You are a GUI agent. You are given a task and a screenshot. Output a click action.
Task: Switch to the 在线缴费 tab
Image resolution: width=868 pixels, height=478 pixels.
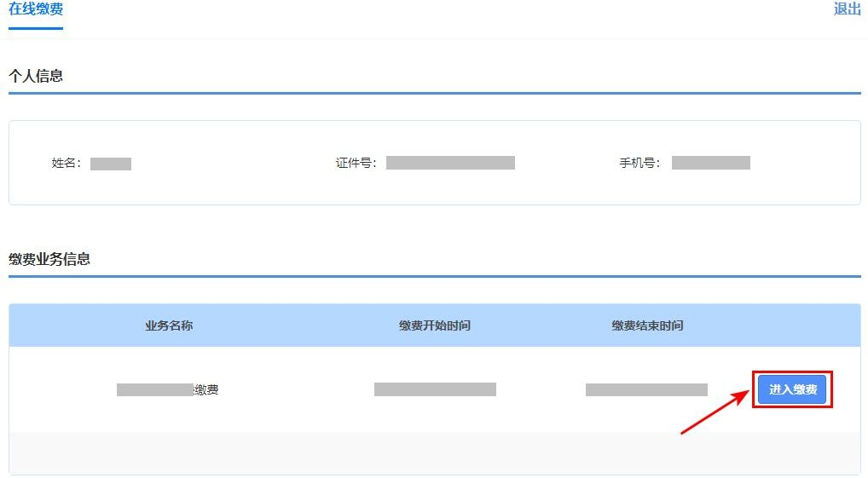tap(36, 9)
